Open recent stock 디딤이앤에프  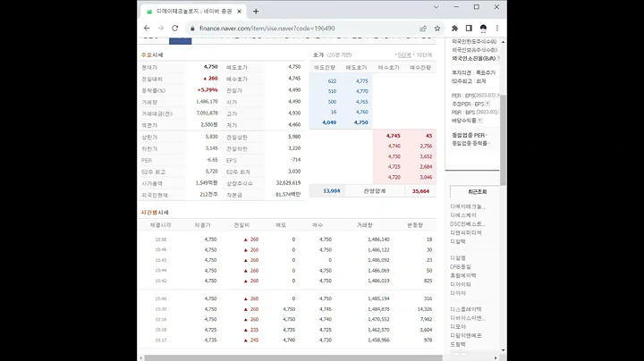[466, 336]
